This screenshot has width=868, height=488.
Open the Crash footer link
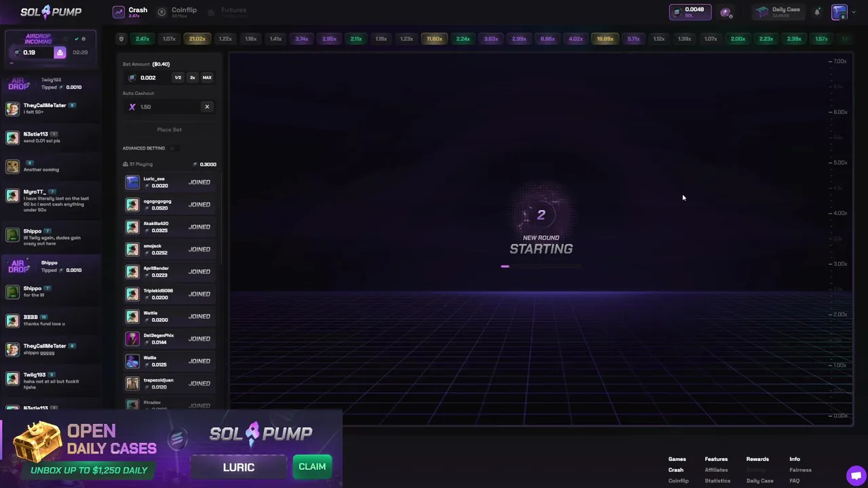pos(675,470)
